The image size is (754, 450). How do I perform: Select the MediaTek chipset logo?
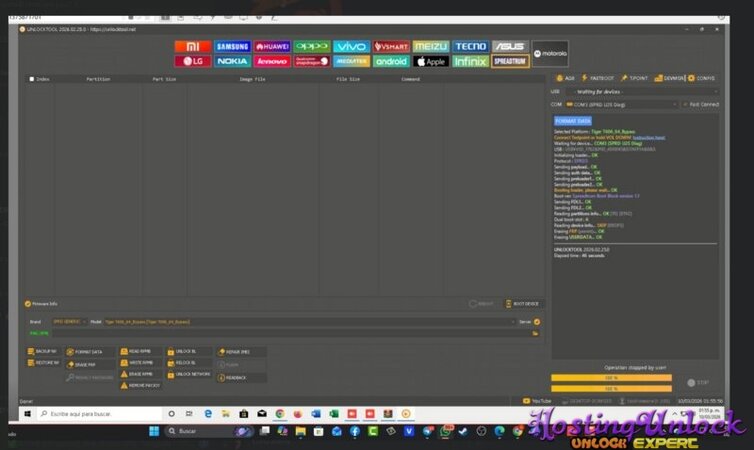click(350, 62)
